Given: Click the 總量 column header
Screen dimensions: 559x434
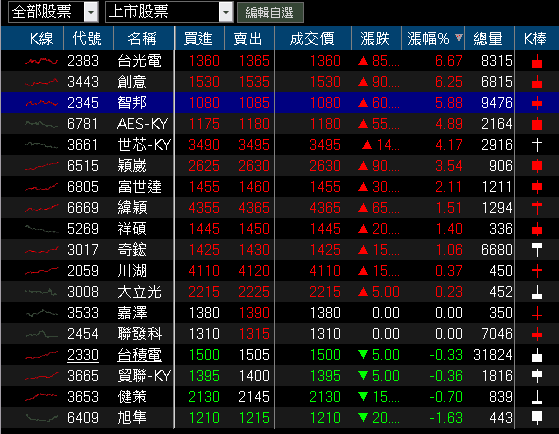Looking at the screenshot, I should pos(488,38).
